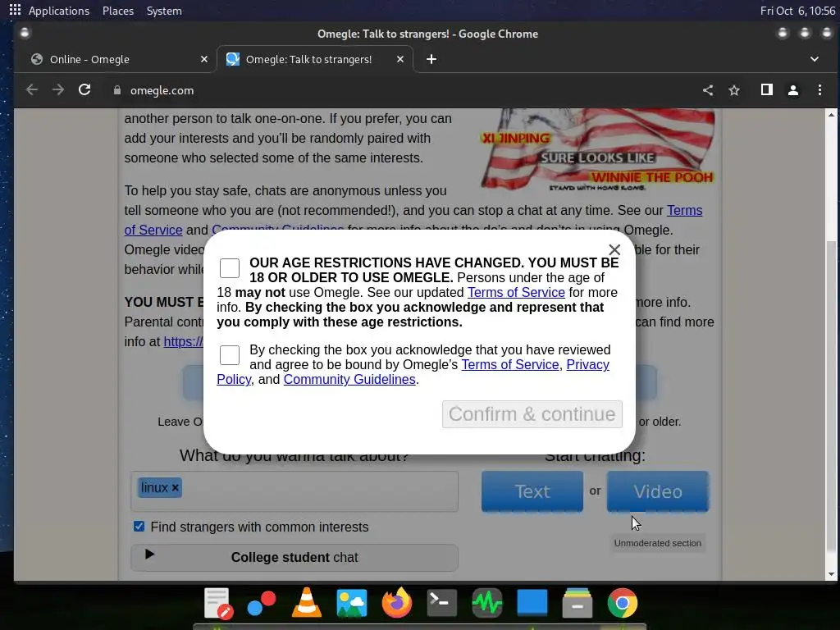
Task: Open the image viewer dock icon
Action: point(351,603)
